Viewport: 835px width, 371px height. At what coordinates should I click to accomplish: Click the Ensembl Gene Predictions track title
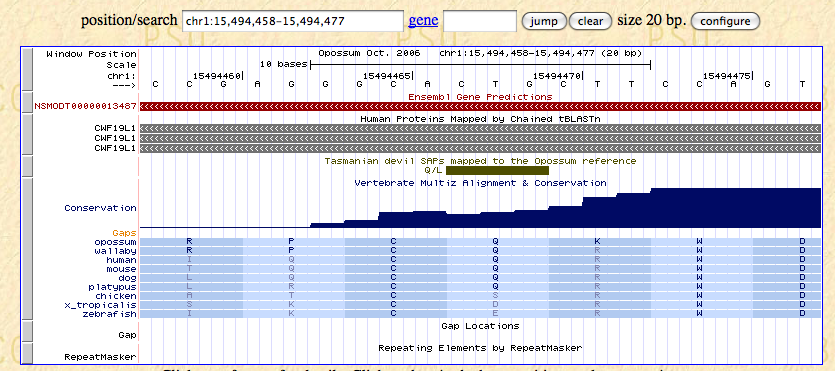(480, 97)
